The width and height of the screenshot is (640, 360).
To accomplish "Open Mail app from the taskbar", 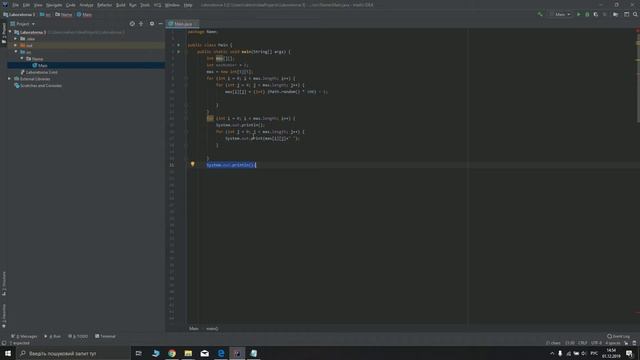I will click(204, 353).
